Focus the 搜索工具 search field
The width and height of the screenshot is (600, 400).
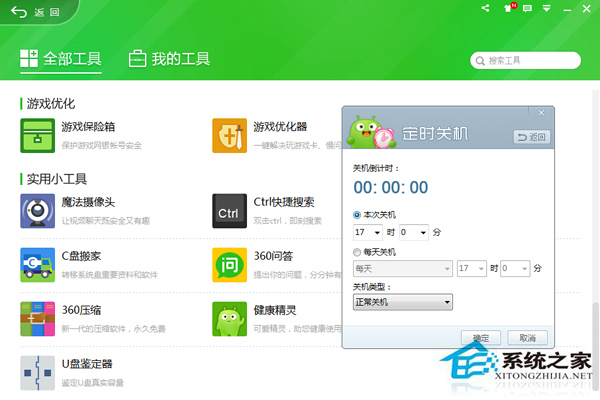[x=525, y=60]
